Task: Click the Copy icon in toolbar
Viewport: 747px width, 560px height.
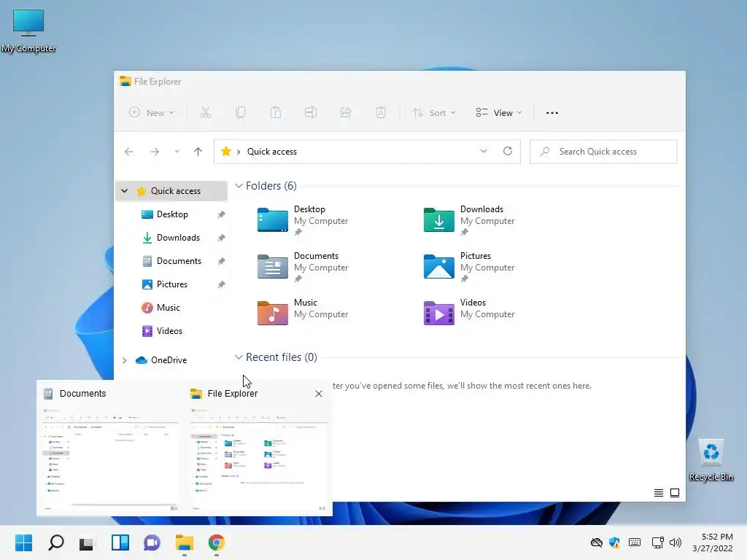Action: click(241, 113)
